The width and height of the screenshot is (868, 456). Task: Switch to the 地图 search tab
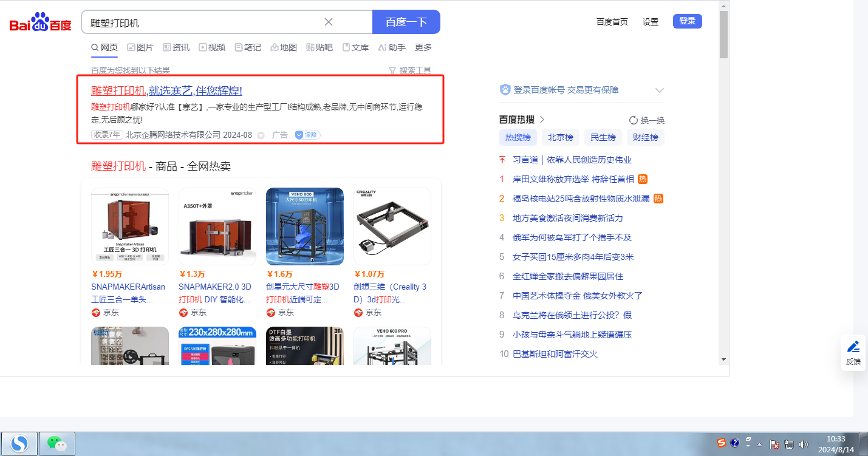pyautogui.click(x=284, y=47)
